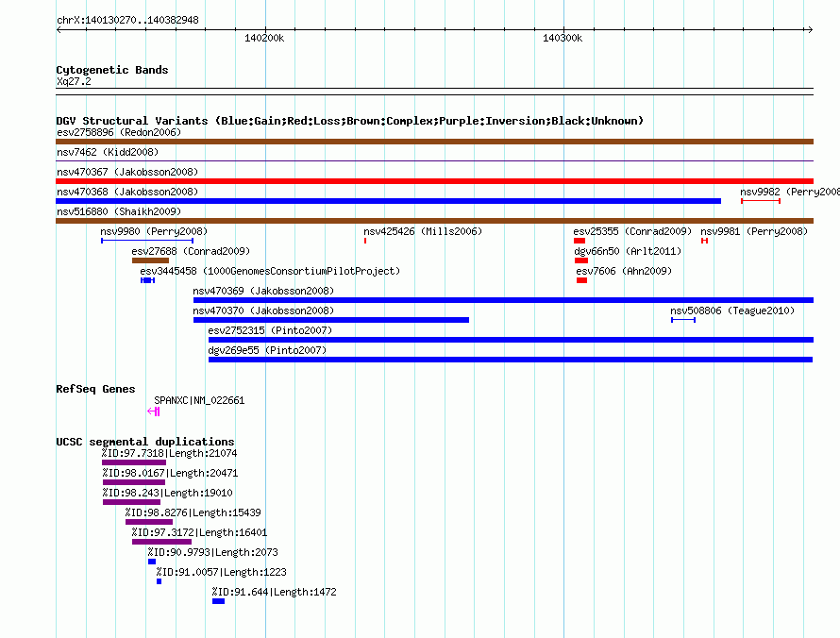Click the nsv516880 brown variant bar
The height and width of the screenshot is (638, 840).
click(434, 221)
